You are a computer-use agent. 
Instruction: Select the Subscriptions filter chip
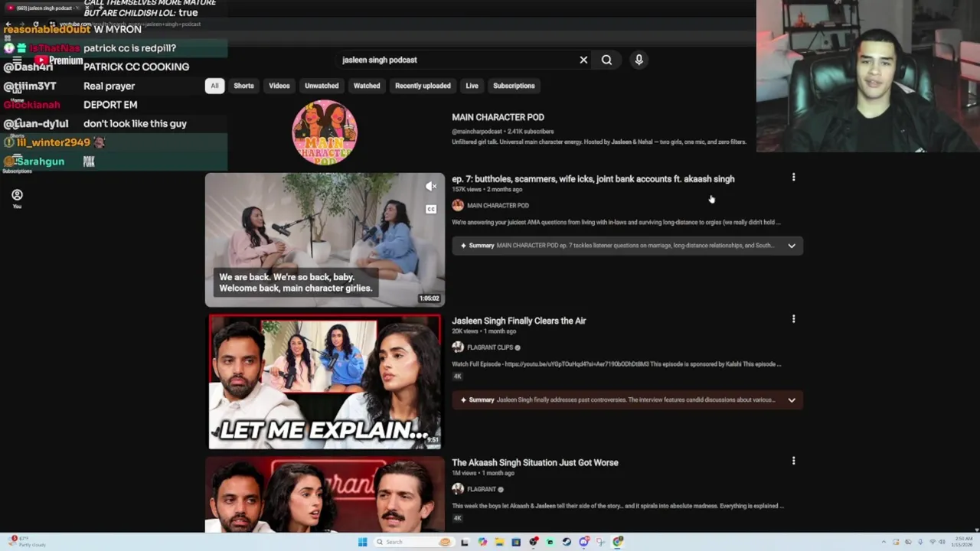click(514, 86)
